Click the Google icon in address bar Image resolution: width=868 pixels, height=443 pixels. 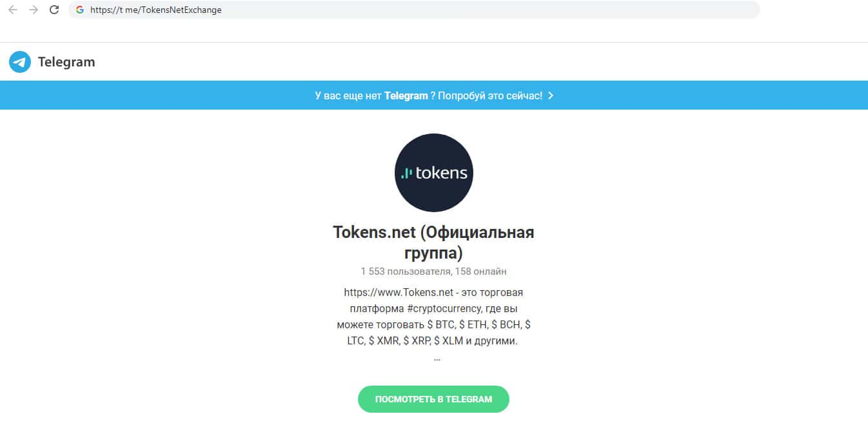coord(80,10)
